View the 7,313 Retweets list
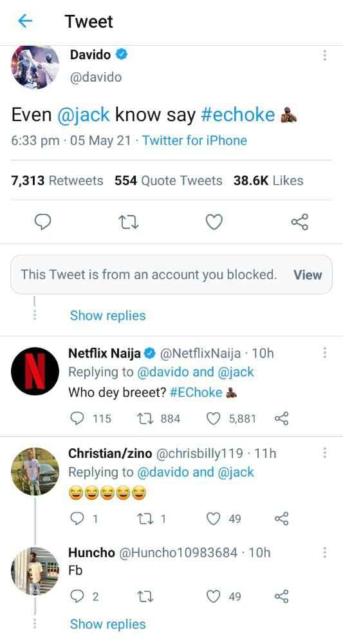The width and height of the screenshot is (343, 644). [x=57, y=181]
